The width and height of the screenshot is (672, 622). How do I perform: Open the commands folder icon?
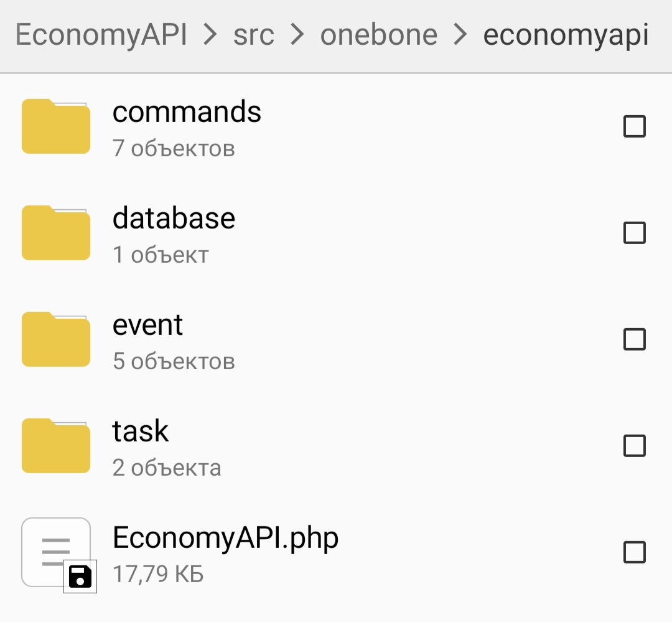click(56, 126)
